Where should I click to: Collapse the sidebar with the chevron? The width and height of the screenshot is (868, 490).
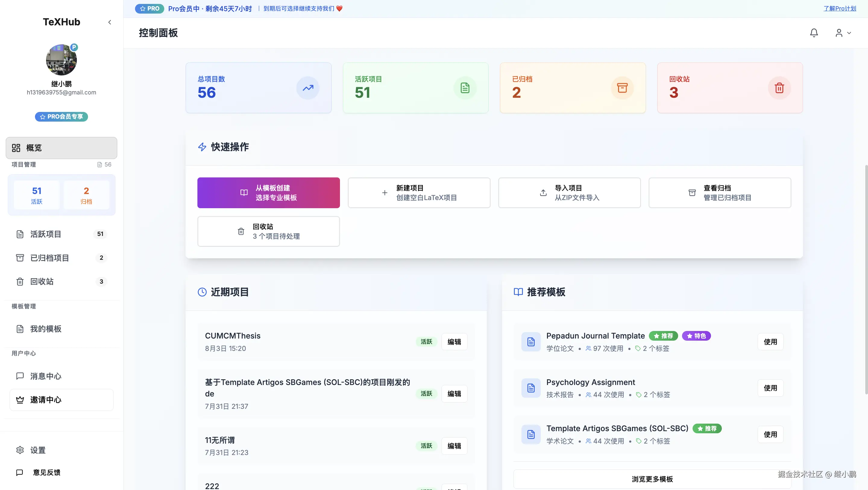coord(110,22)
